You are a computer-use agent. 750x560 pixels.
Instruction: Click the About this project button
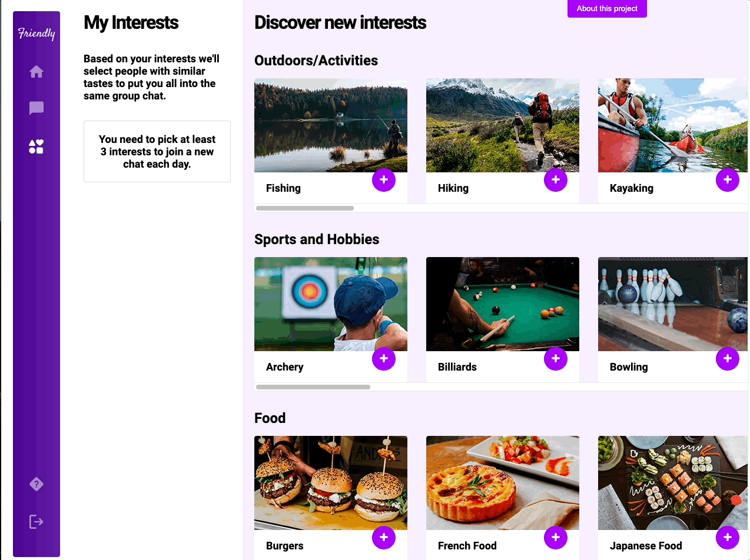[x=607, y=9]
